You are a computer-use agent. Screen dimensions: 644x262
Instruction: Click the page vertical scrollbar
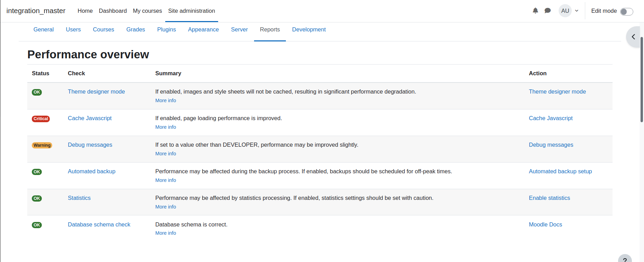click(642, 79)
